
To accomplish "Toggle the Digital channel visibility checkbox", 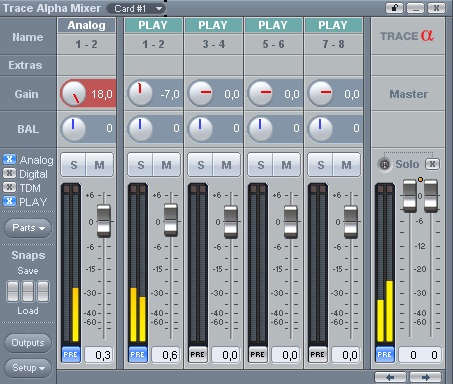I will click(9, 173).
